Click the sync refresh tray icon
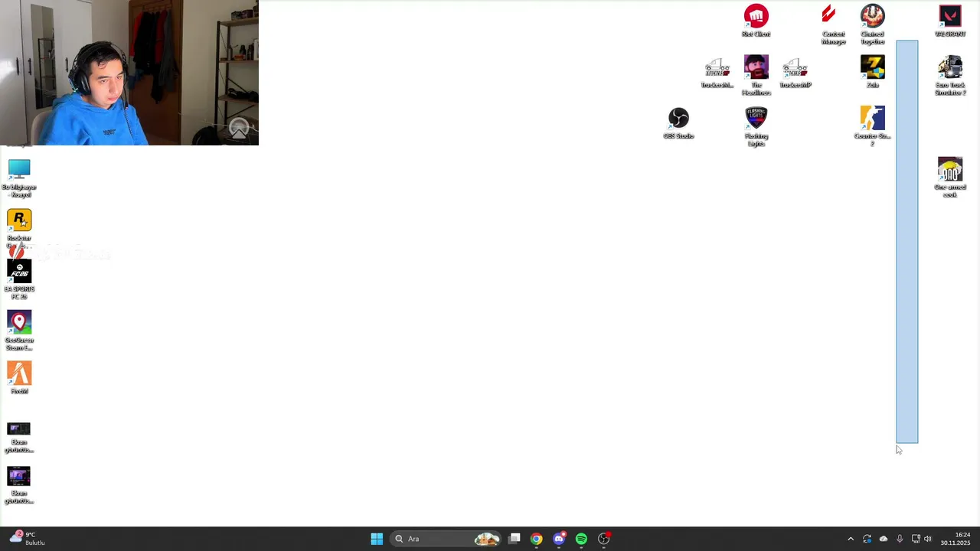This screenshot has height=551, width=980. pos(867,539)
